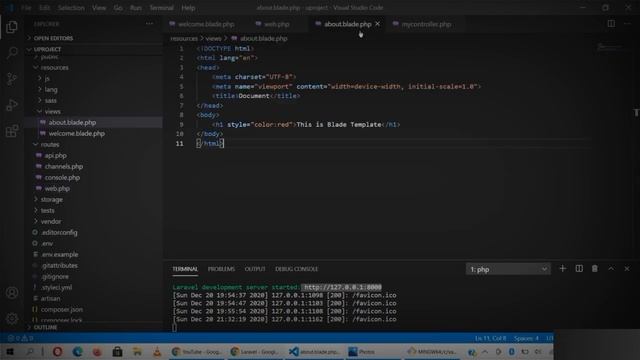Expand the storage folder

click(51, 200)
